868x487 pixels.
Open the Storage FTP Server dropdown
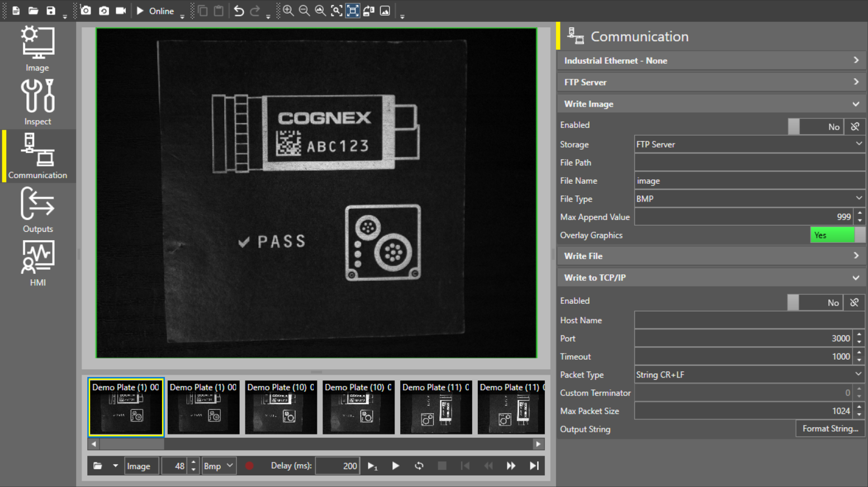749,145
